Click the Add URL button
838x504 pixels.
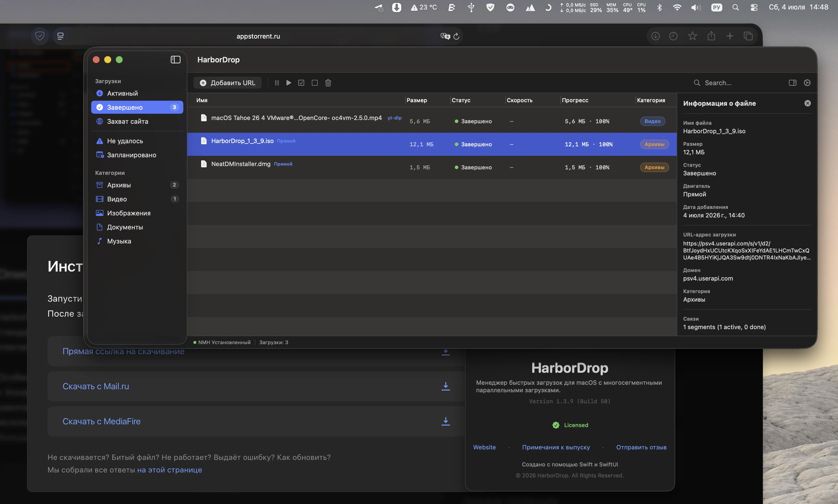tap(227, 83)
